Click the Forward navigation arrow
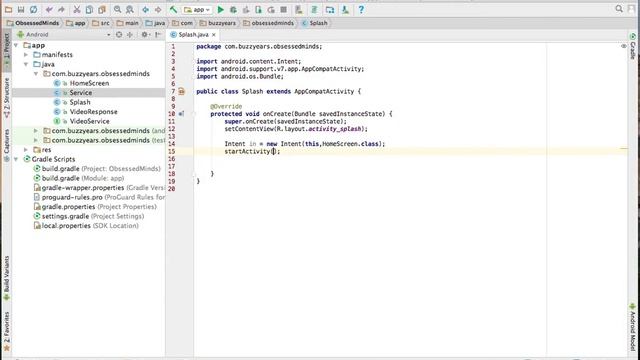The height and width of the screenshot is (360, 640). click(x=158, y=9)
